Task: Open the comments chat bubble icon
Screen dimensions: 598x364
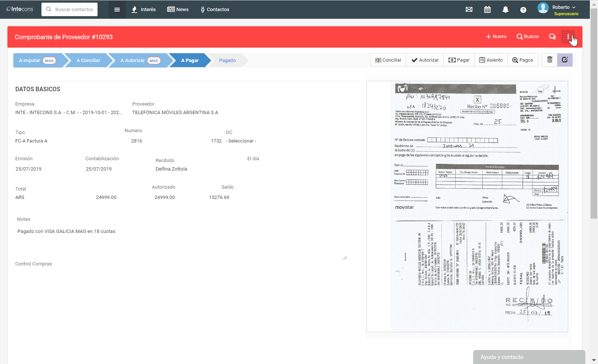Action: click(552, 37)
